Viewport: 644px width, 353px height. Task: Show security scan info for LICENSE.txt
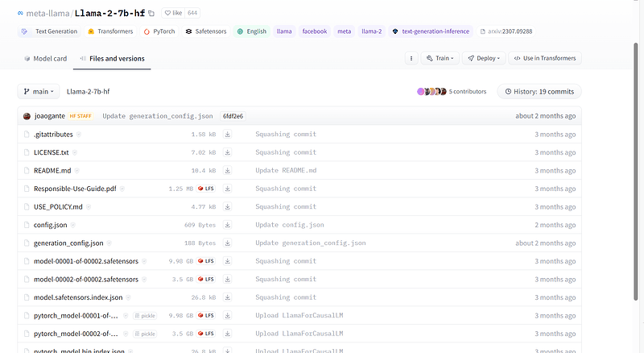click(75, 152)
